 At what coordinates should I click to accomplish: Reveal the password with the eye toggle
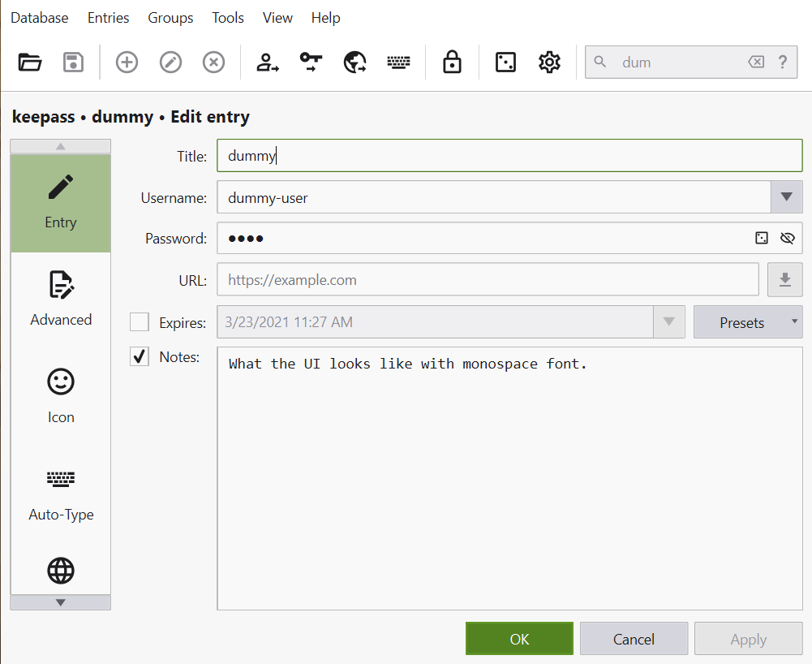click(786, 238)
